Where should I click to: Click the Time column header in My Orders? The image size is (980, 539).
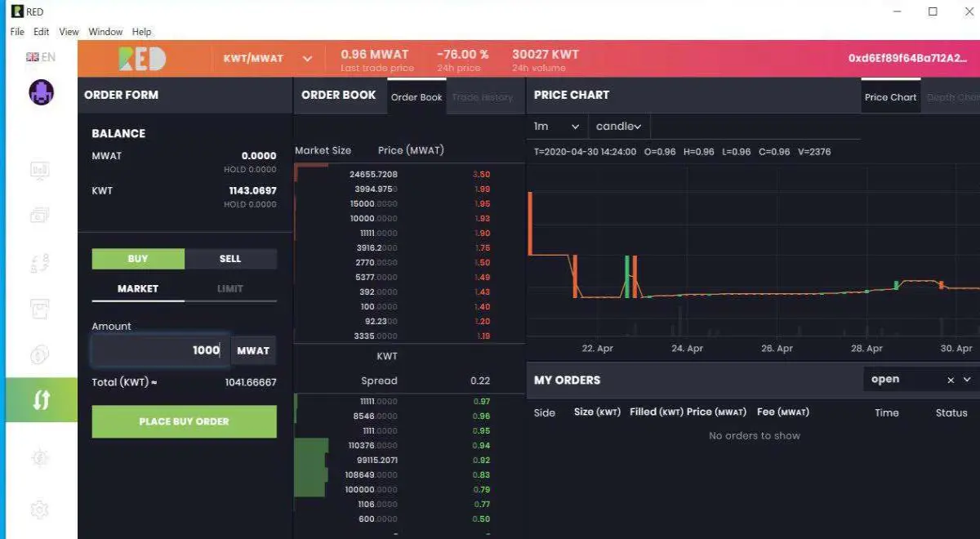887,412
